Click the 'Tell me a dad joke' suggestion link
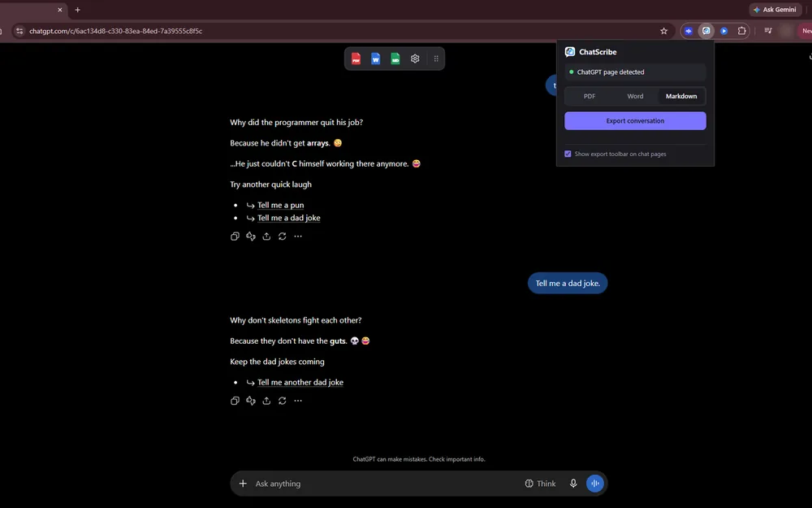This screenshot has height=508, width=812. pos(289,218)
